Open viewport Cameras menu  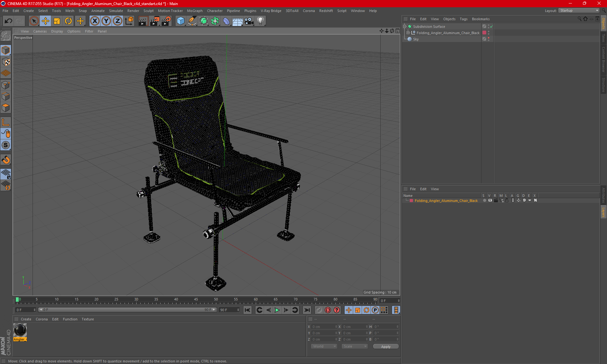tap(40, 31)
